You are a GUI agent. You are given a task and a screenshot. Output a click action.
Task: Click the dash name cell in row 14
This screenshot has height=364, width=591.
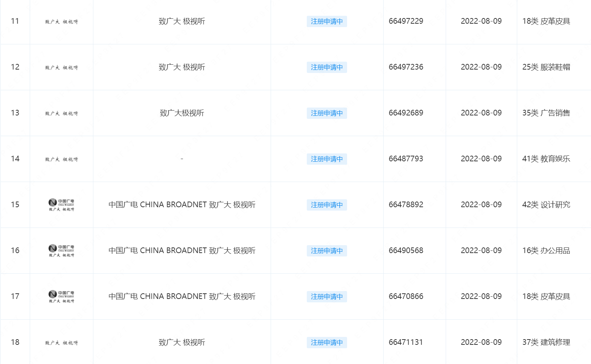182,159
